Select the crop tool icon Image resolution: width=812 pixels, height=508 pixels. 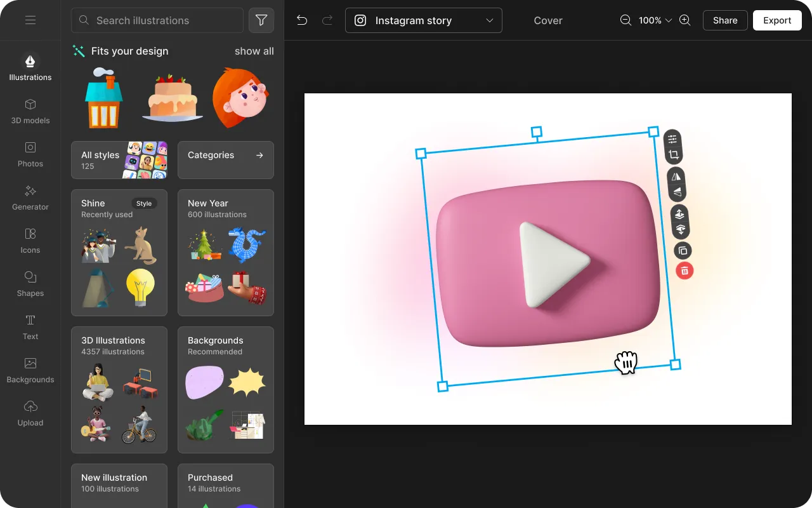pyautogui.click(x=674, y=155)
